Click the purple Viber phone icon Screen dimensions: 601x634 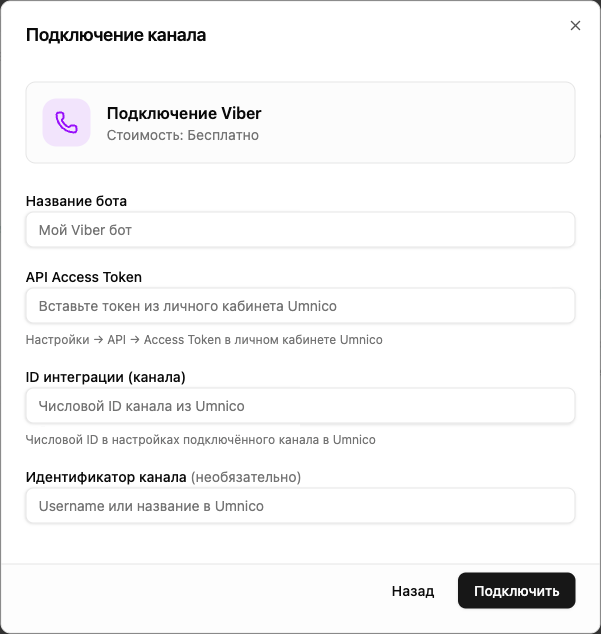67,123
